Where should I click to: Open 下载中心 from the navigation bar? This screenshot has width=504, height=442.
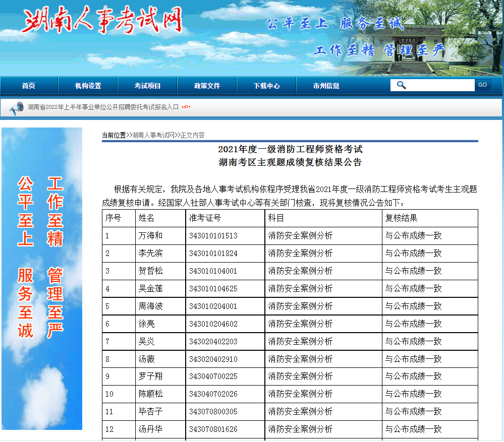pos(266,86)
